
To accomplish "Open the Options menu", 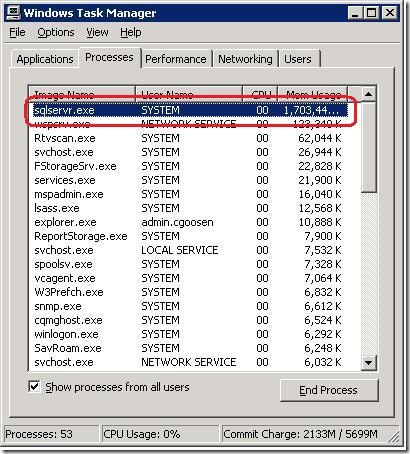I will click(x=56, y=32).
